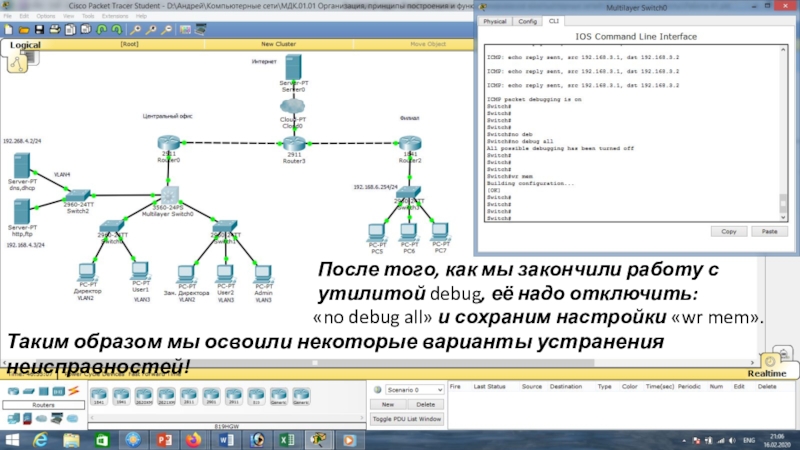800x450 pixels.
Task: Pick the 1841 router model
Action: coord(99,396)
